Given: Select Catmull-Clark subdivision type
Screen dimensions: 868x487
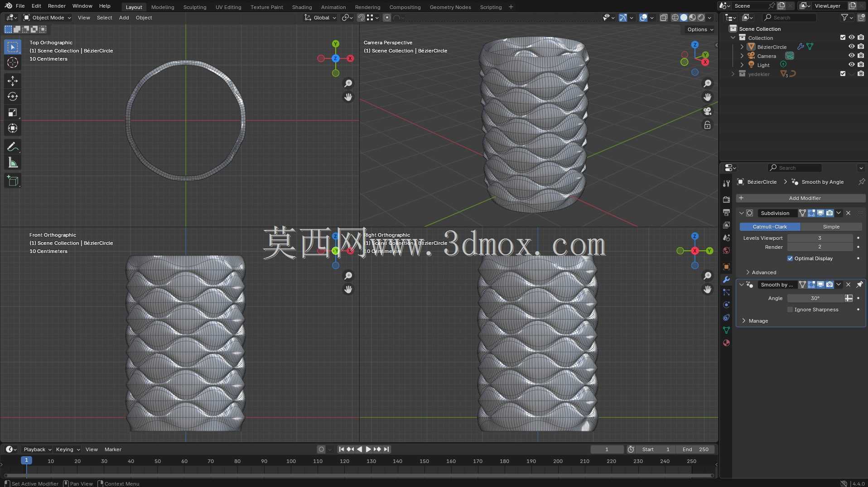Looking at the screenshot, I should [770, 227].
